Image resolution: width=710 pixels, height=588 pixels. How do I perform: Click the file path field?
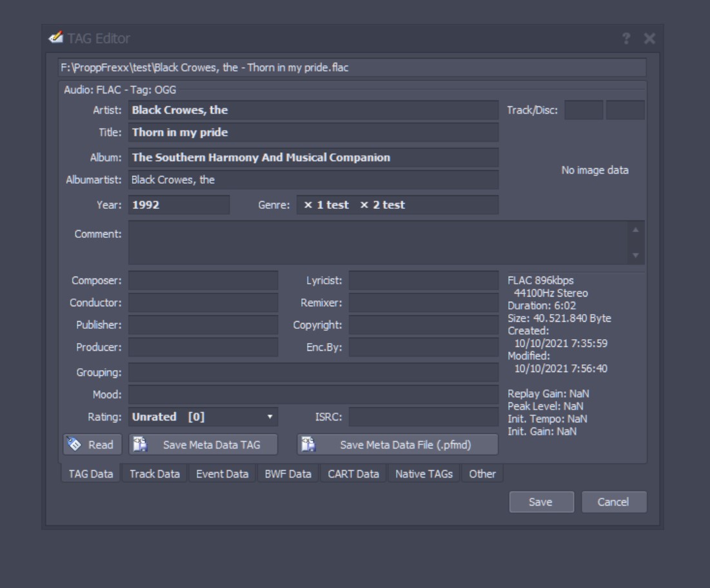click(352, 68)
